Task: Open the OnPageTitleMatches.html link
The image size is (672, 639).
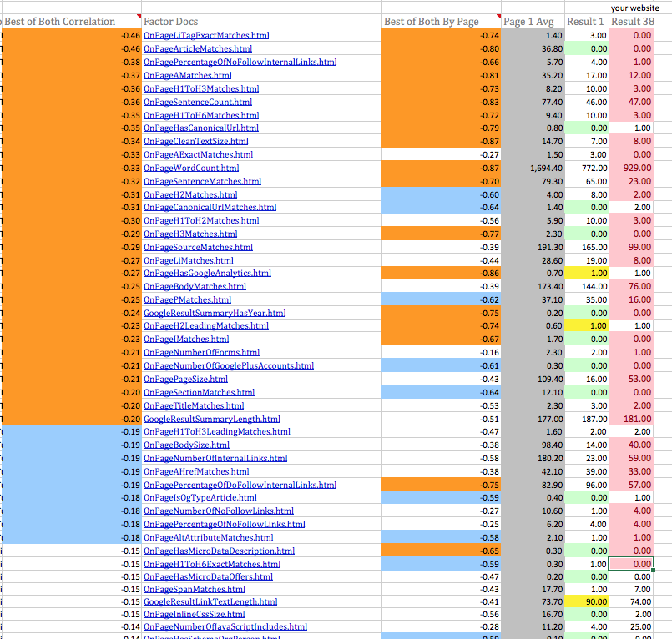Action: click(194, 405)
